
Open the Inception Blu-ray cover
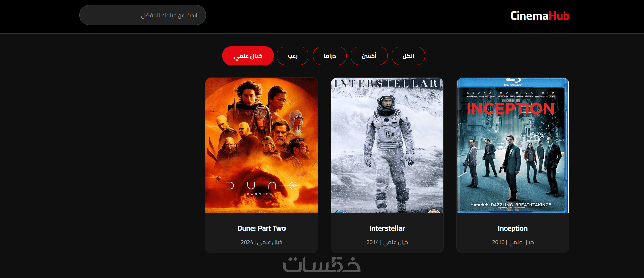(513, 145)
